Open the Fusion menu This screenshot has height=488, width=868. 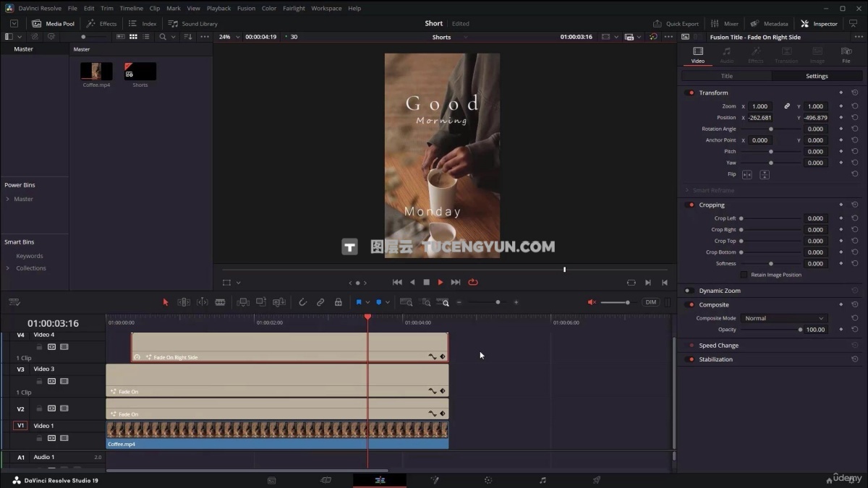coord(246,8)
